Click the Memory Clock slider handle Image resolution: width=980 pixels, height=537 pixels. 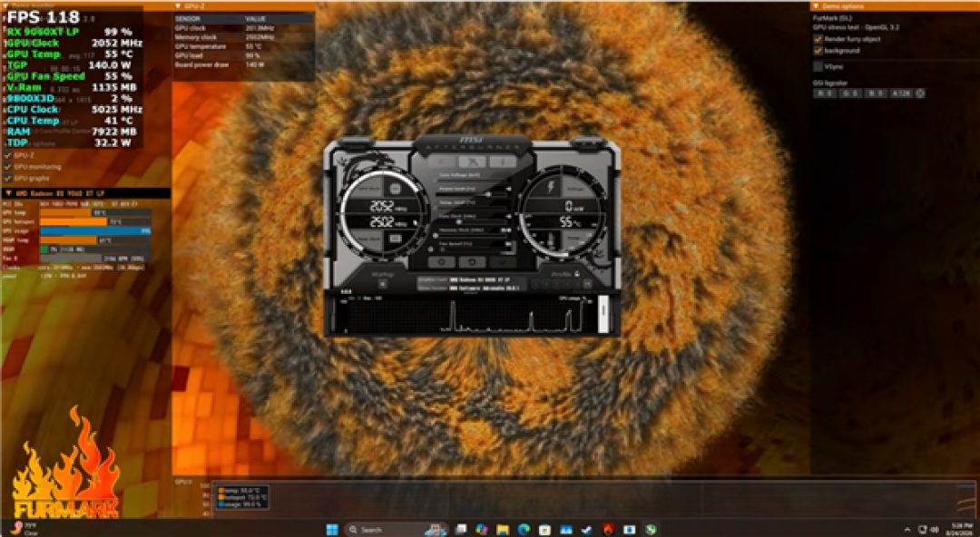click(x=435, y=236)
